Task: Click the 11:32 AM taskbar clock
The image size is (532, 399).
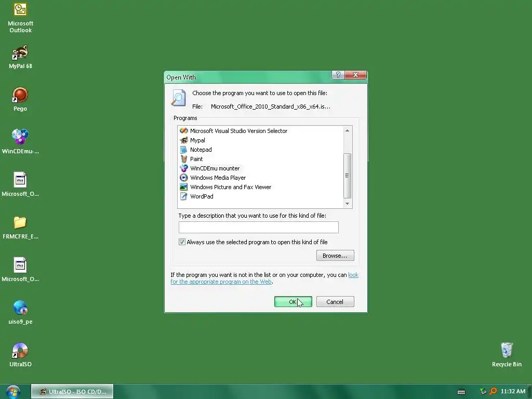Action: click(513, 391)
